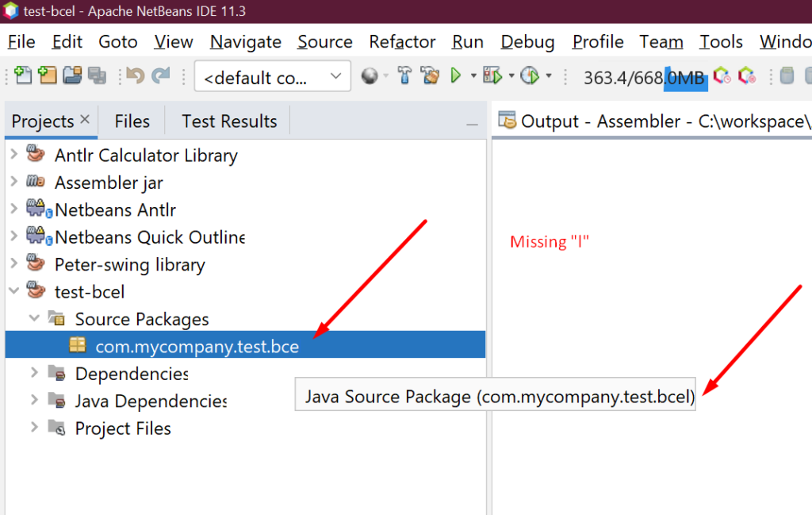Expand the Peter-swing library project

(x=14, y=263)
